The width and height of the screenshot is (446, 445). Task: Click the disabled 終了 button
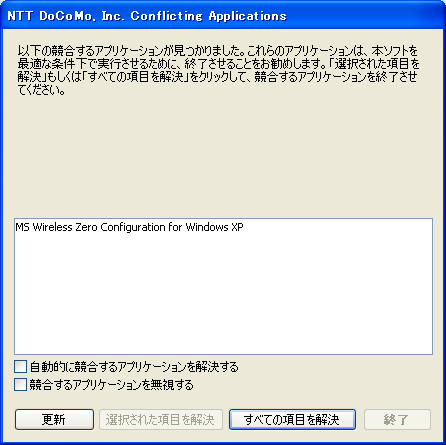(x=397, y=419)
